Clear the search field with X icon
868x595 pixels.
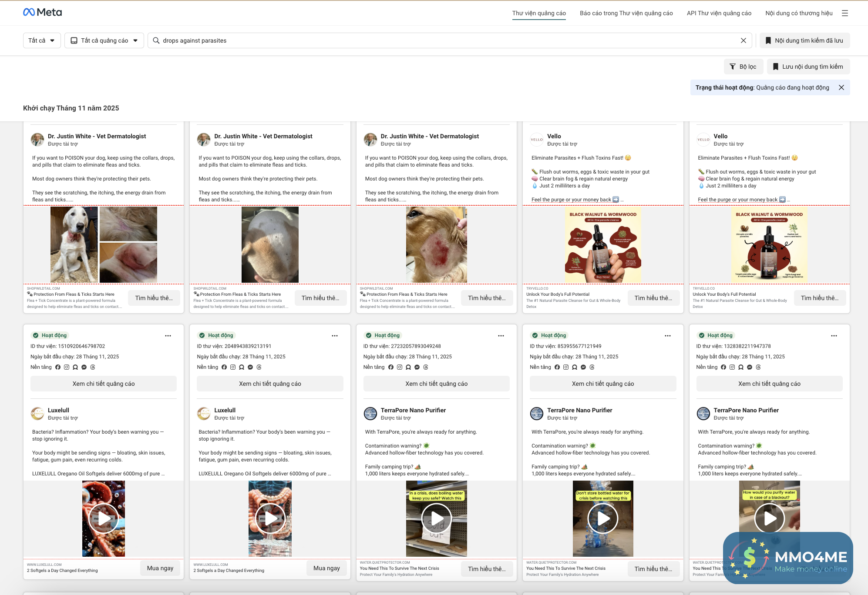tap(743, 40)
